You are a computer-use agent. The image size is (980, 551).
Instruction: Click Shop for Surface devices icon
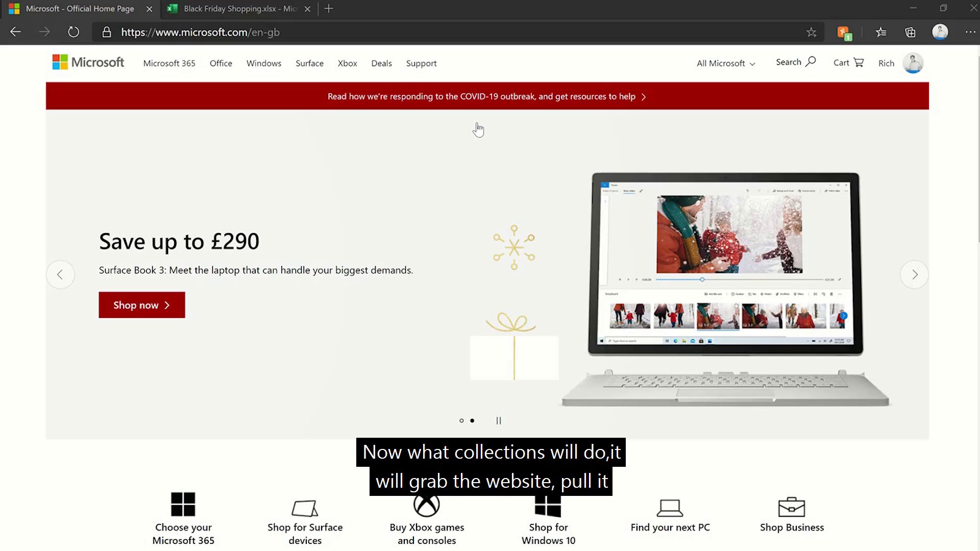[305, 508]
